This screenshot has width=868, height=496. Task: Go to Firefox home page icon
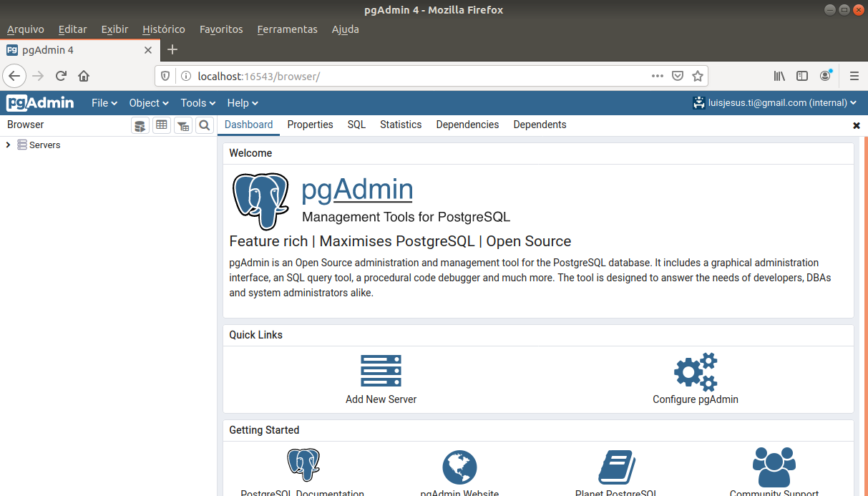pos(84,76)
